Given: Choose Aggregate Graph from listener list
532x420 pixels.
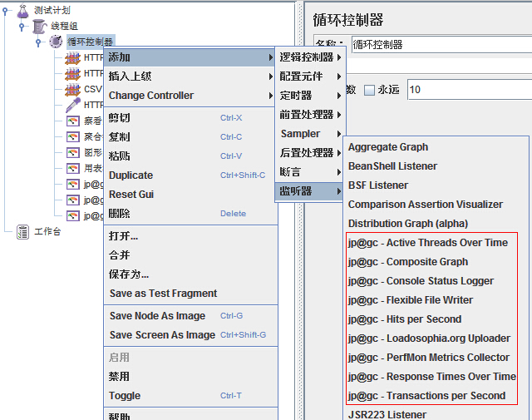Looking at the screenshot, I should click(388, 147).
